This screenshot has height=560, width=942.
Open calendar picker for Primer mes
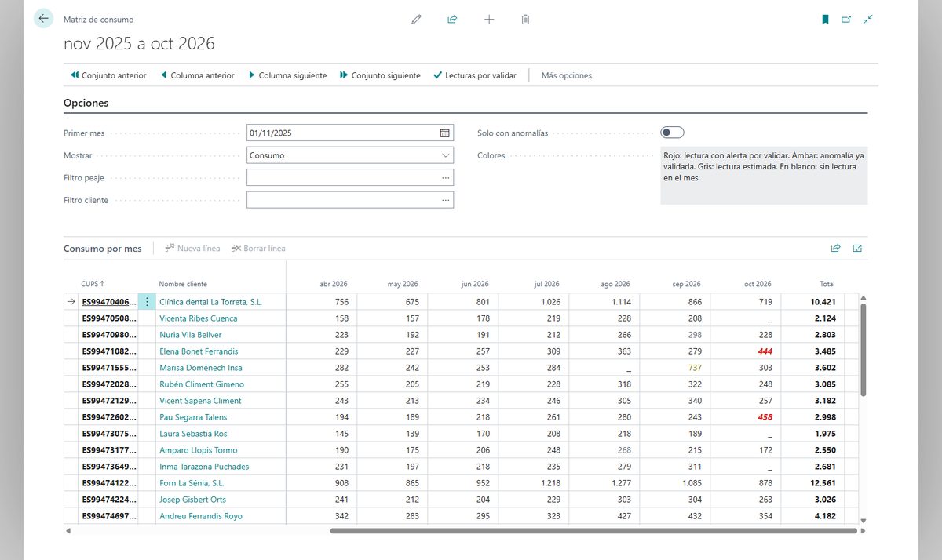click(445, 133)
